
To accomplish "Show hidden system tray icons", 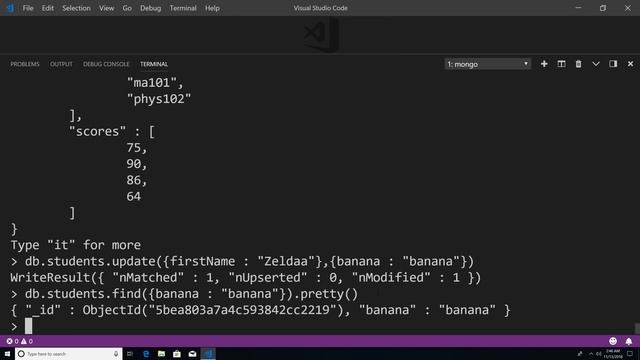I will point(591,354).
